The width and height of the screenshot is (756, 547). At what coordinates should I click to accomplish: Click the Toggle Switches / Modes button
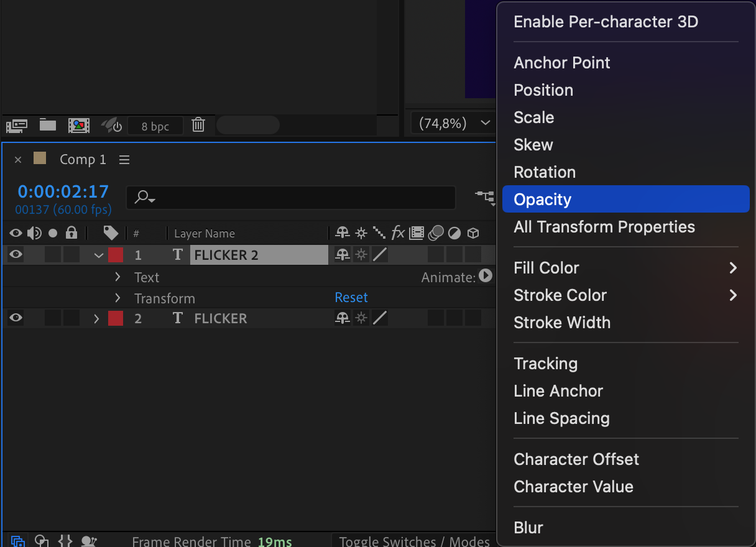(414, 541)
